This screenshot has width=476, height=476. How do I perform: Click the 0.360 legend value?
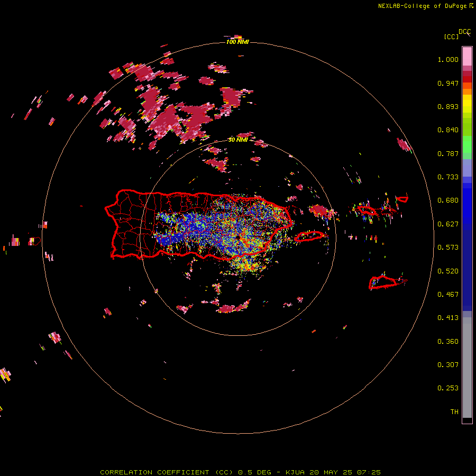pyautogui.click(x=448, y=342)
